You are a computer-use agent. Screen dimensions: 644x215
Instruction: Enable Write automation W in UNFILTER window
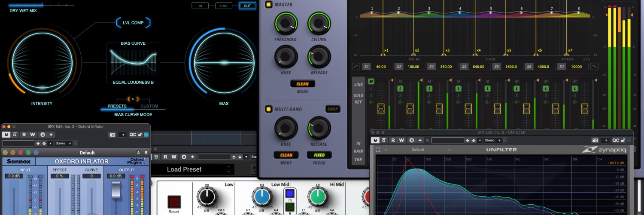pos(401,140)
